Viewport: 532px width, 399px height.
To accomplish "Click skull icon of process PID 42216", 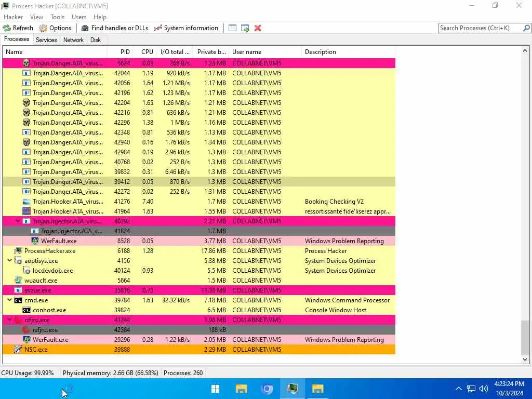I will tap(26, 112).
